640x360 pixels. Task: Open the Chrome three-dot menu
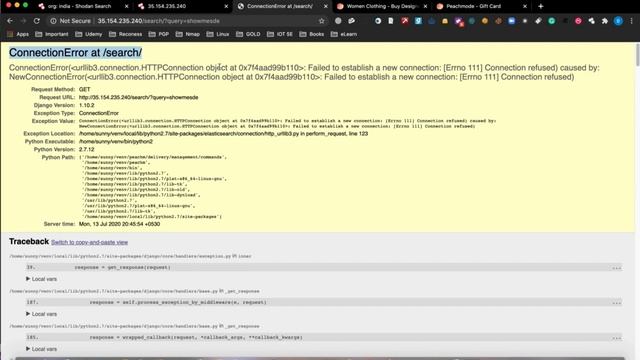click(x=632, y=21)
